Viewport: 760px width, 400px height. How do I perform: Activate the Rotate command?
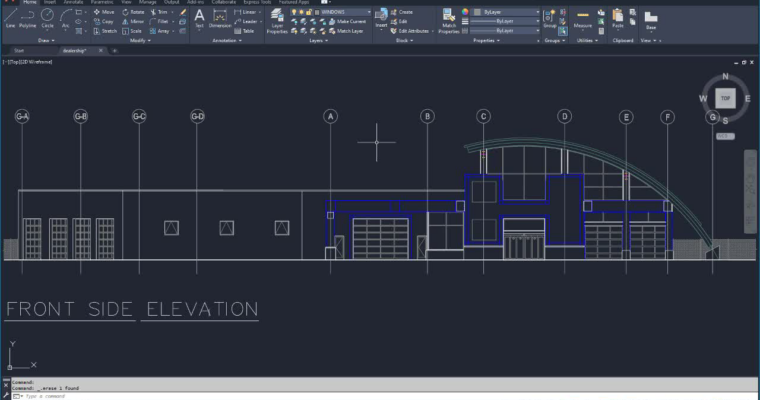pyautogui.click(x=133, y=12)
